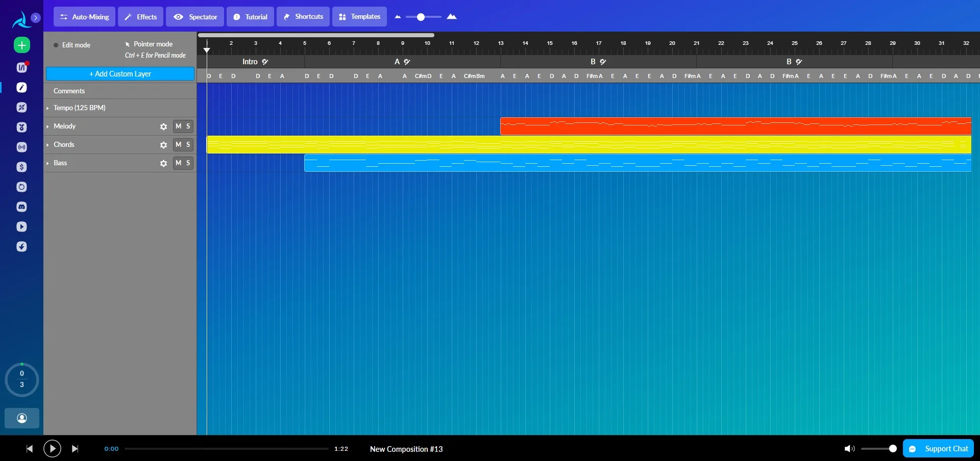Open the Templates menu

[359, 17]
